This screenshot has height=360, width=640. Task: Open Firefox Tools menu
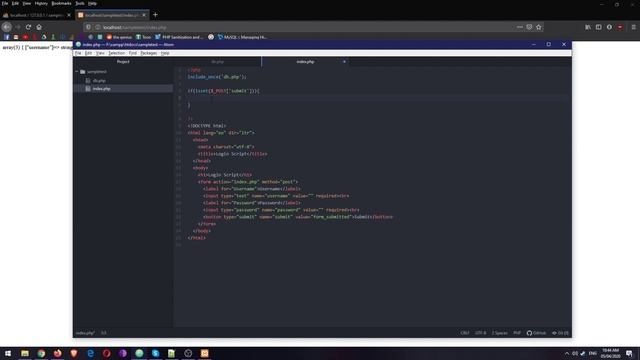(x=80, y=3)
